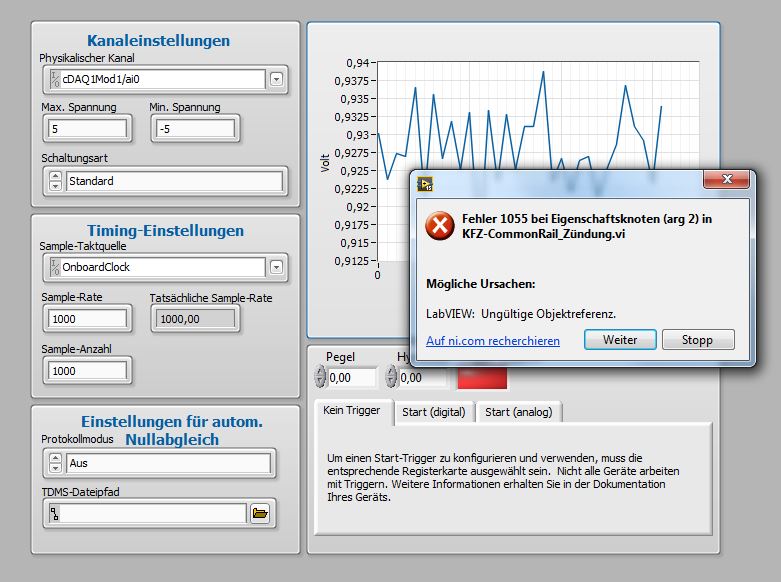Edit the Pegel value 0,00
The image size is (781, 582).
(352, 378)
